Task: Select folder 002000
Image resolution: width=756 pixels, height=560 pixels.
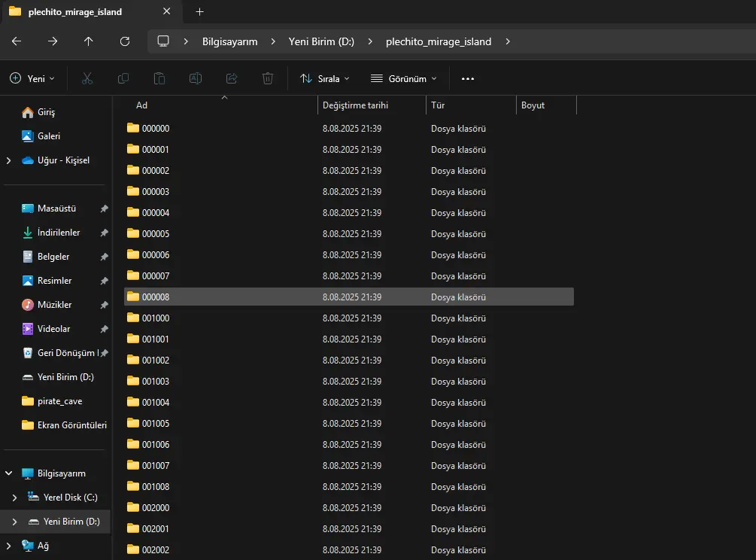Action: (x=349, y=507)
